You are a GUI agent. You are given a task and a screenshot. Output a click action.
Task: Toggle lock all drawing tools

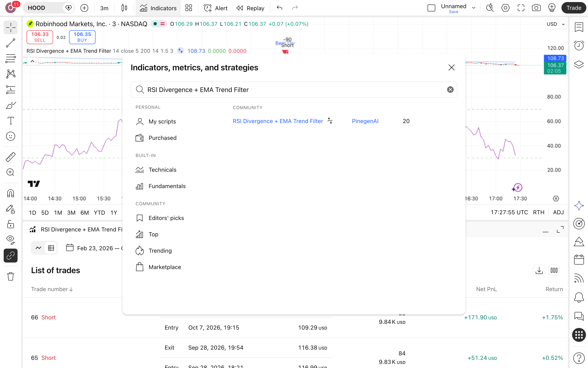[10, 224]
